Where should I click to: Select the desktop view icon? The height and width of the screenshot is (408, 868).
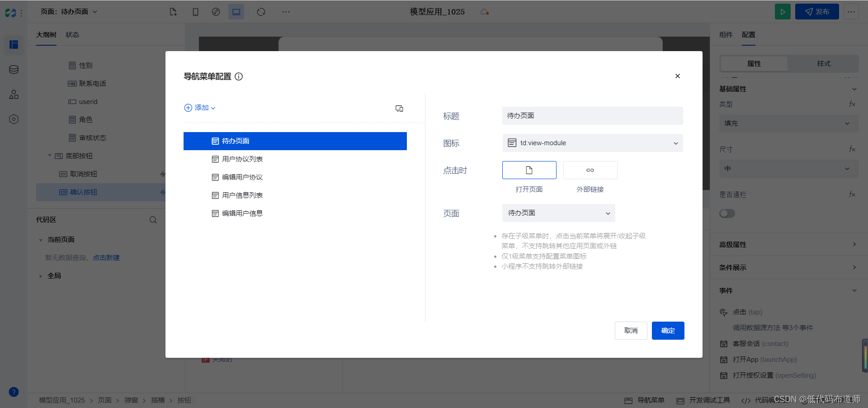(236, 12)
